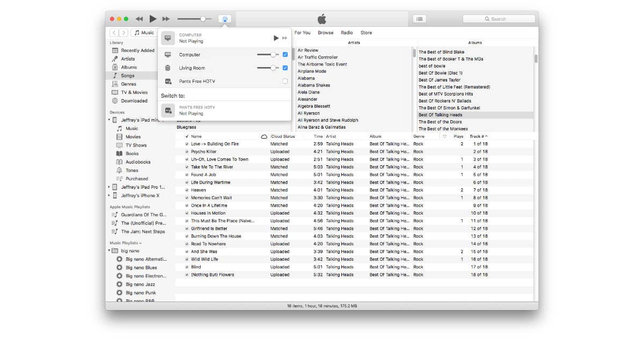
Task: Collapse the Jeffrey's iPad mini device tree
Action: click(x=109, y=120)
